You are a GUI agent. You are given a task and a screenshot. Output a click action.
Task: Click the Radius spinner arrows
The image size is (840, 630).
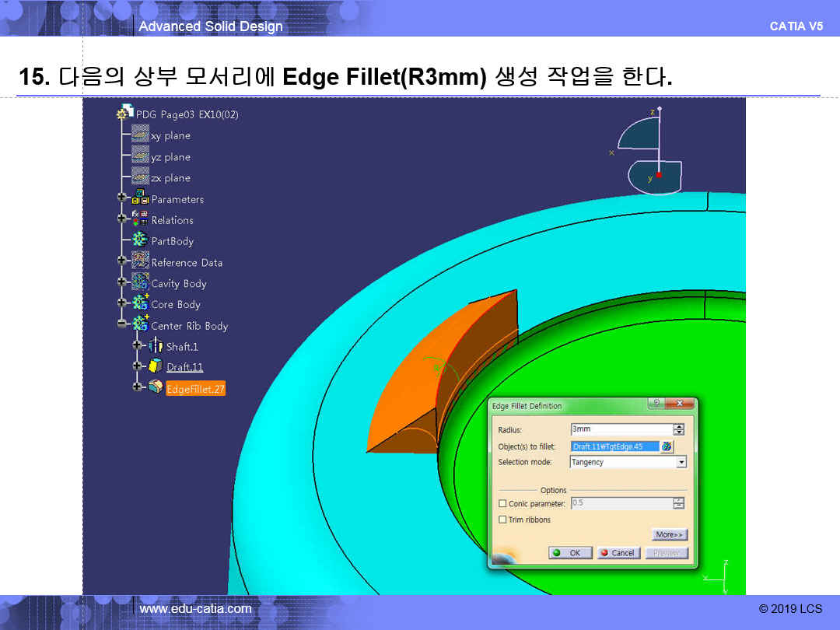(x=679, y=429)
